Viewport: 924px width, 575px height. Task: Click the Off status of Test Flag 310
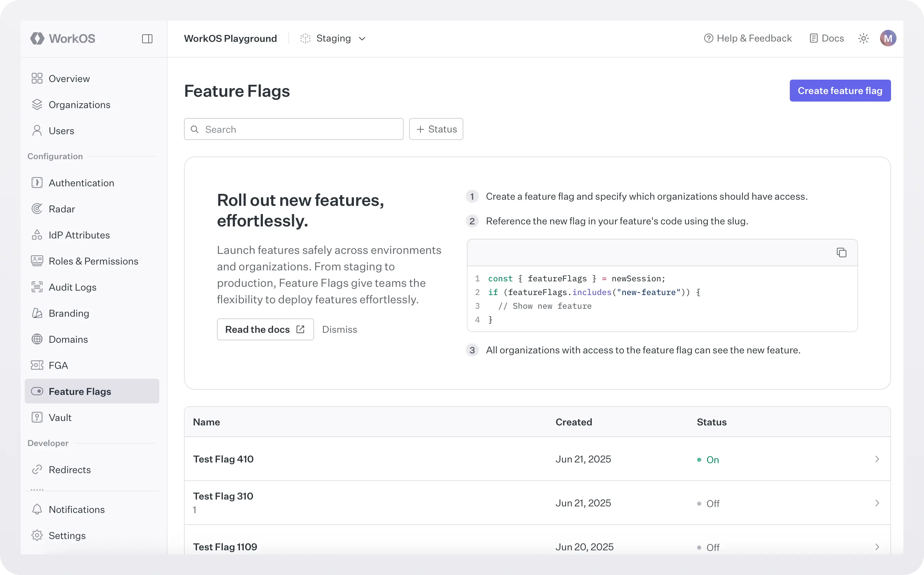[708, 504]
